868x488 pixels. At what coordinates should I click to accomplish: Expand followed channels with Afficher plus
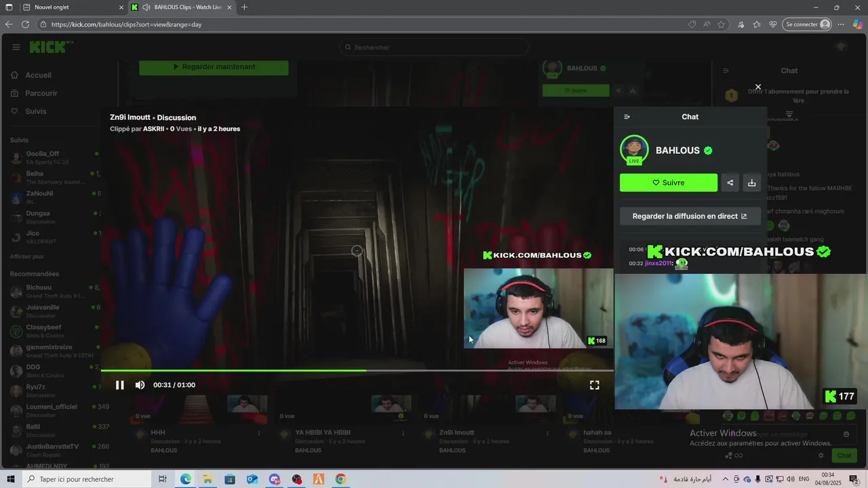click(26, 257)
